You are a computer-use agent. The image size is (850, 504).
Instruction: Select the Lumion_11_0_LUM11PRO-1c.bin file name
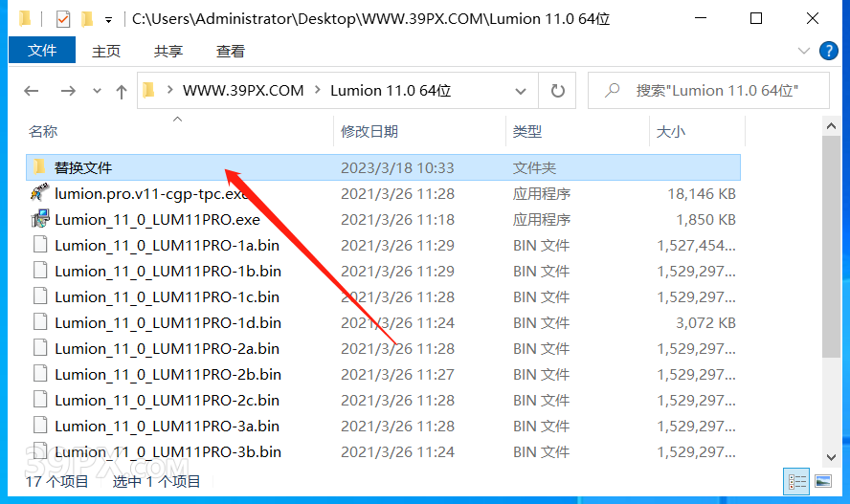pyautogui.click(x=167, y=297)
